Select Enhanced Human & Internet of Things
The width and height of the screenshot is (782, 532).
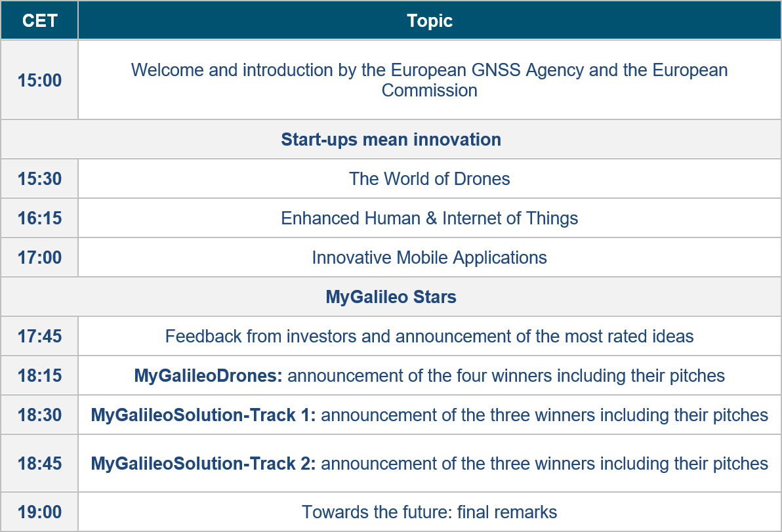coord(430,218)
